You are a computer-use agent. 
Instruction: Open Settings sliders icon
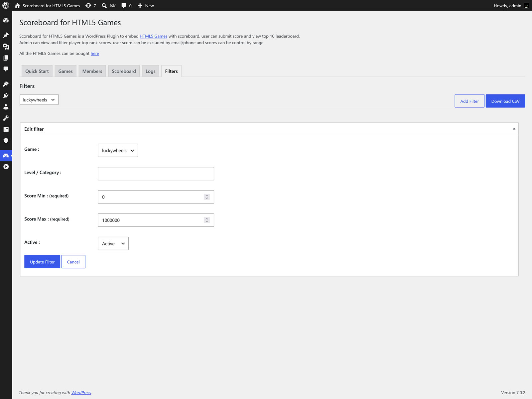(6, 129)
